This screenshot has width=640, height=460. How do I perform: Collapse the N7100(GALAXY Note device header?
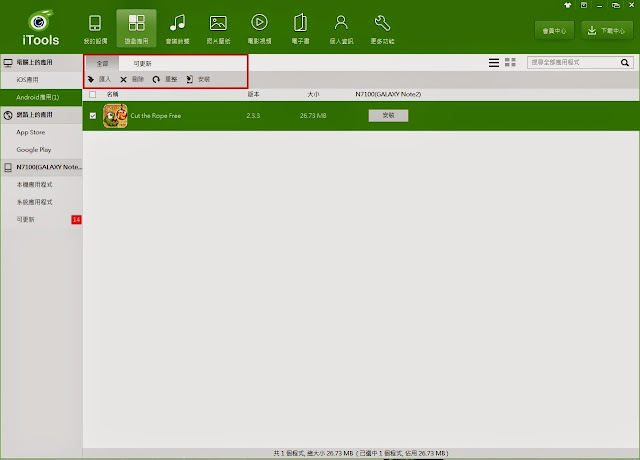(41, 167)
